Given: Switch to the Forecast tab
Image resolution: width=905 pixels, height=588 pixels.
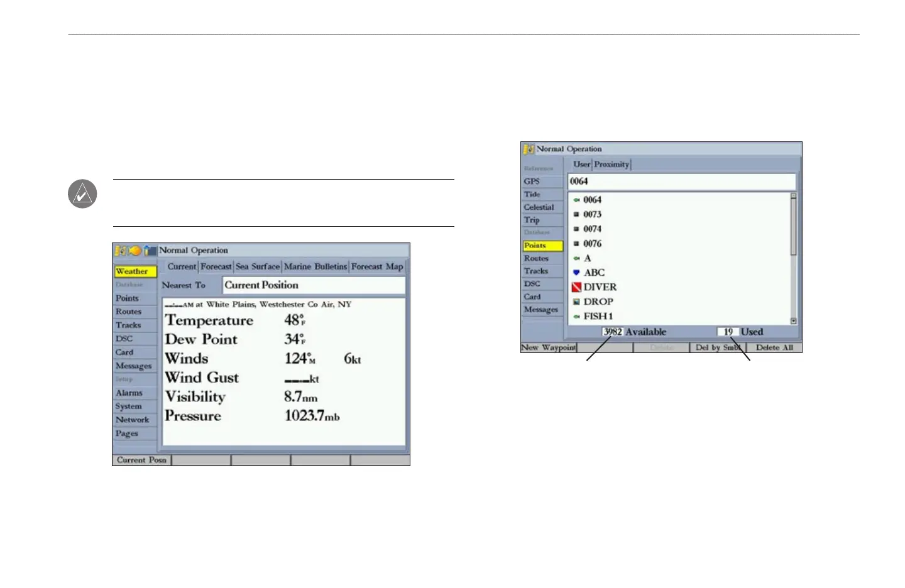Looking at the screenshot, I should (x=216, y=266).
